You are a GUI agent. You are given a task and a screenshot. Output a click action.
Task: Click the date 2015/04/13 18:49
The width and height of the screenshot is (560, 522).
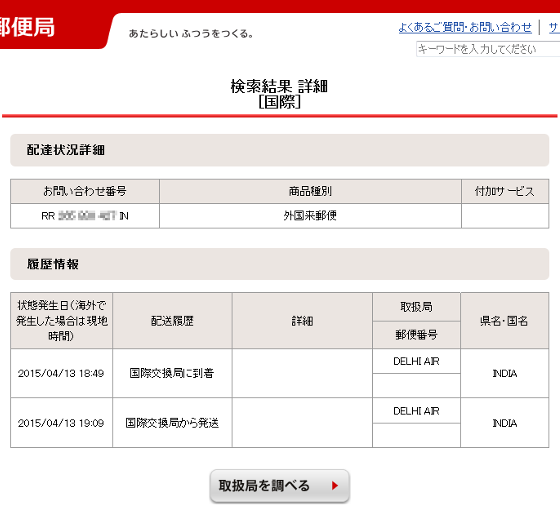tap(61, 373)
